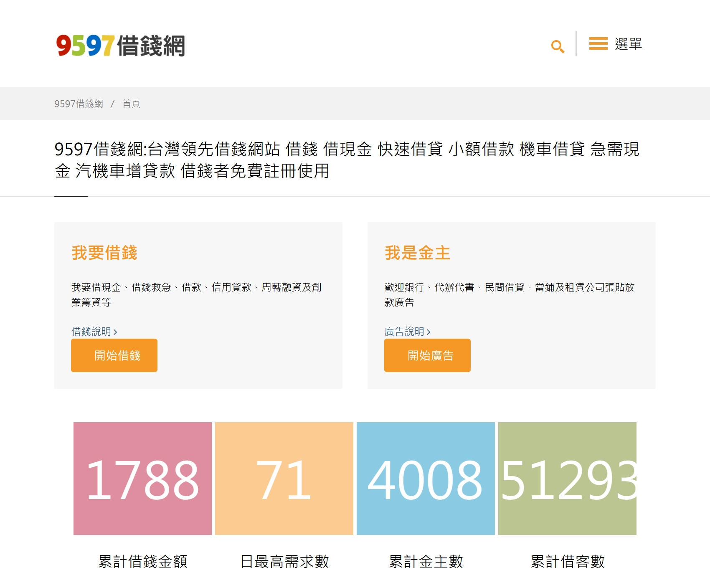The width and height of the screenshot is (710, 588).
Task: Select the 首頁 breadcrumb item
Action: tap(131, 104)
